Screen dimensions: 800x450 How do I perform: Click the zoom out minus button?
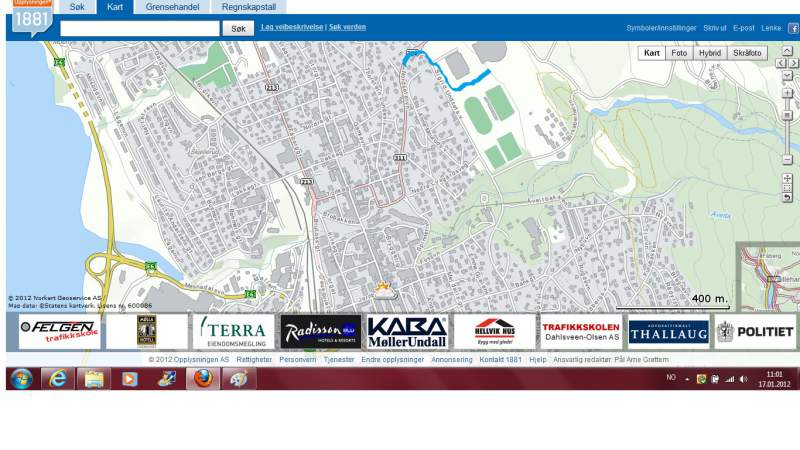click(787, 160)
